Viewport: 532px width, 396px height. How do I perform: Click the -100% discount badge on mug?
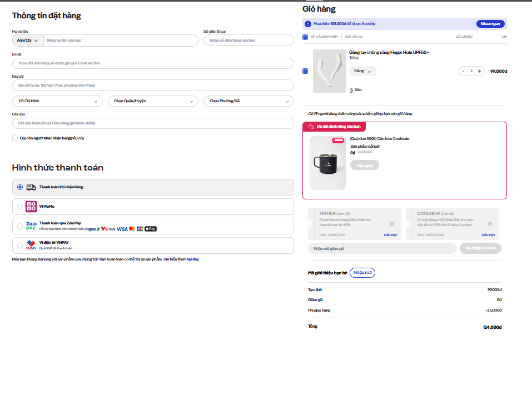pyautogui.click(x=337, y=140)
